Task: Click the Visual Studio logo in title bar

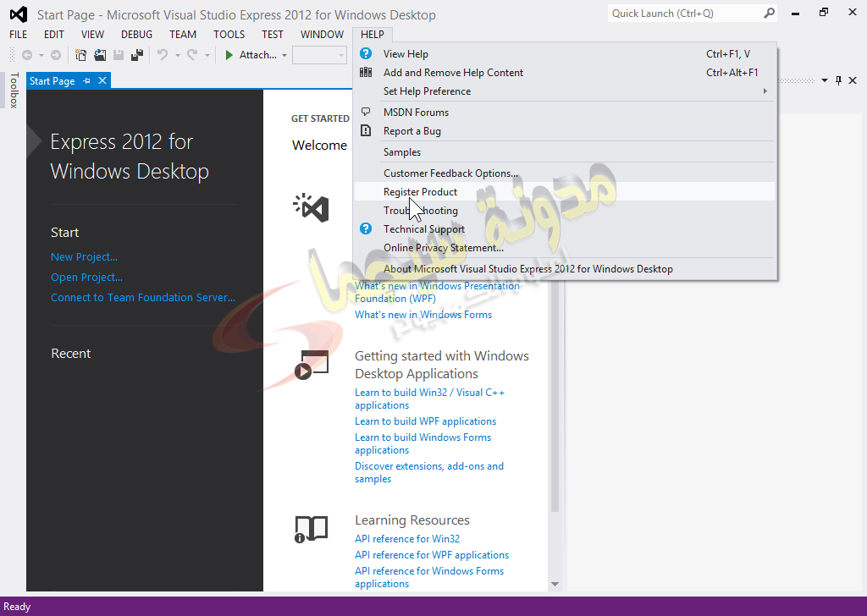Action: tap(19, 14)
